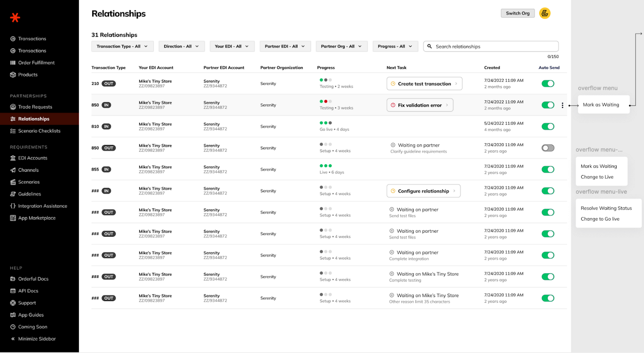Click the App Marketplace icon
This screenshot has width=644, height=353.
pyautogui.click(x=13, y=218)
